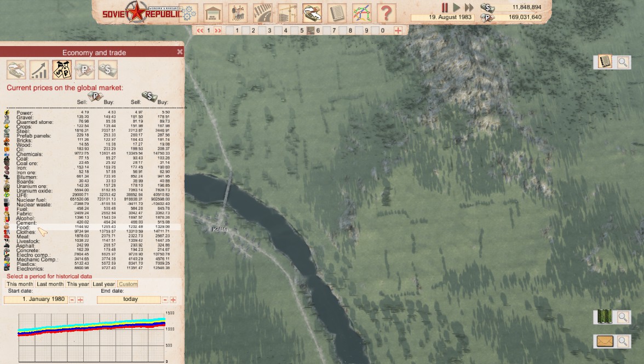Decrease end date with minus button
Viewport: 644px width, 364px height.
(165, 300)
